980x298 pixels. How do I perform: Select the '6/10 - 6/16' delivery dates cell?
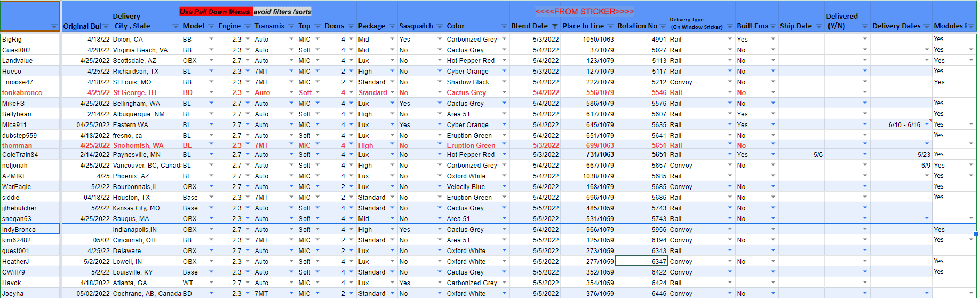click(901, 124)
